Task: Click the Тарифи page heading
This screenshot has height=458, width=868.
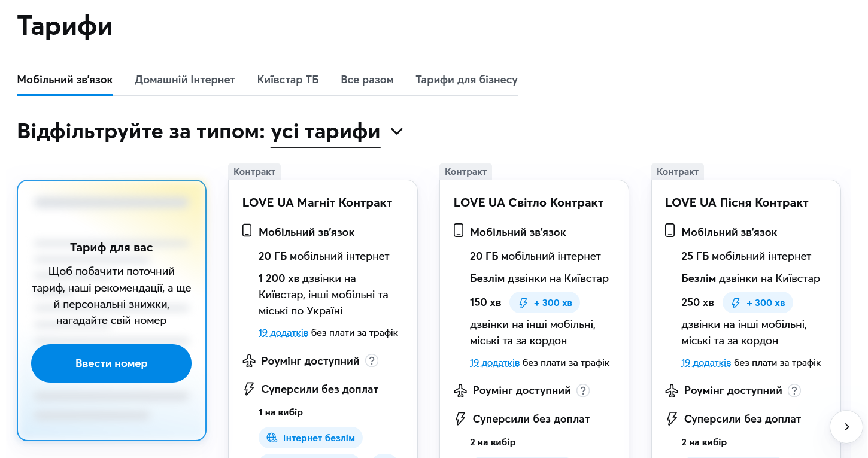Action: click(65, 26)
